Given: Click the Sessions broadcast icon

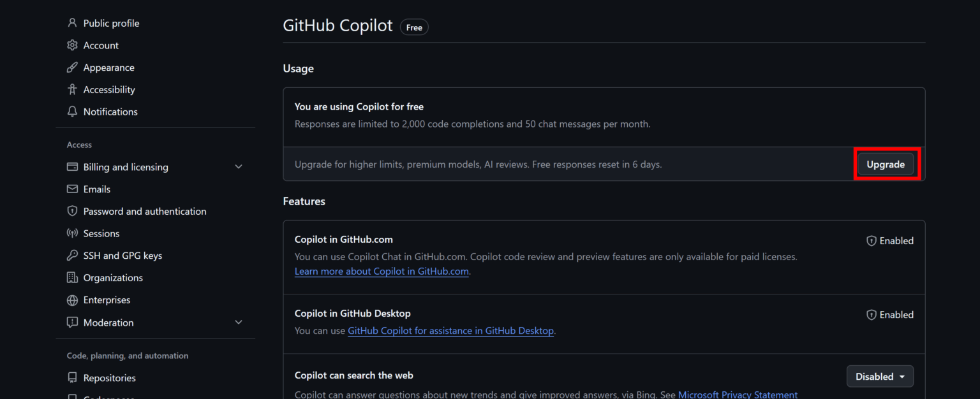Looking at the screenshot, I should point(72,233).
